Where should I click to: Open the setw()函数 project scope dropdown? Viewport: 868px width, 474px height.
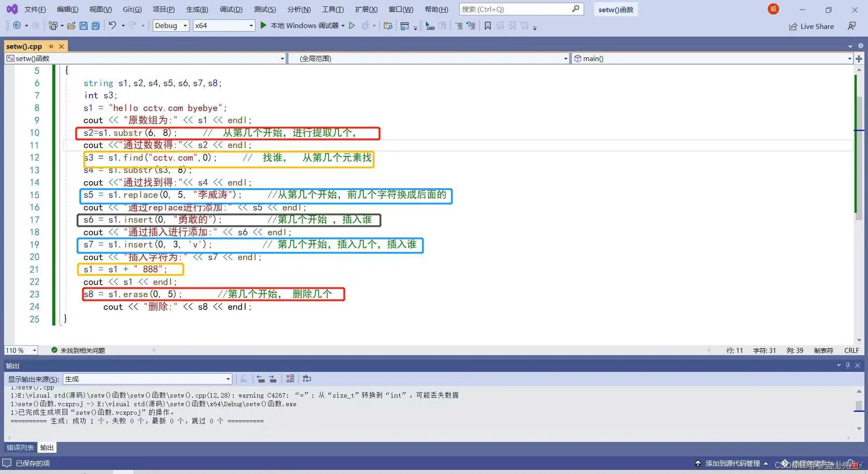tap(145, 58)
